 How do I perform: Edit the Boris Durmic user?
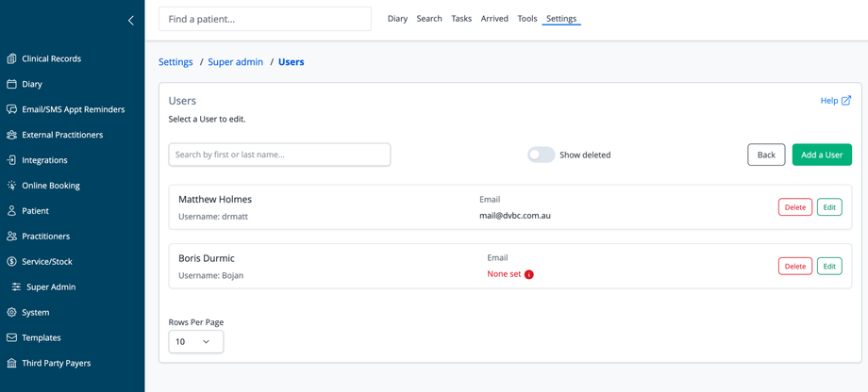click(x=828, y=266)
